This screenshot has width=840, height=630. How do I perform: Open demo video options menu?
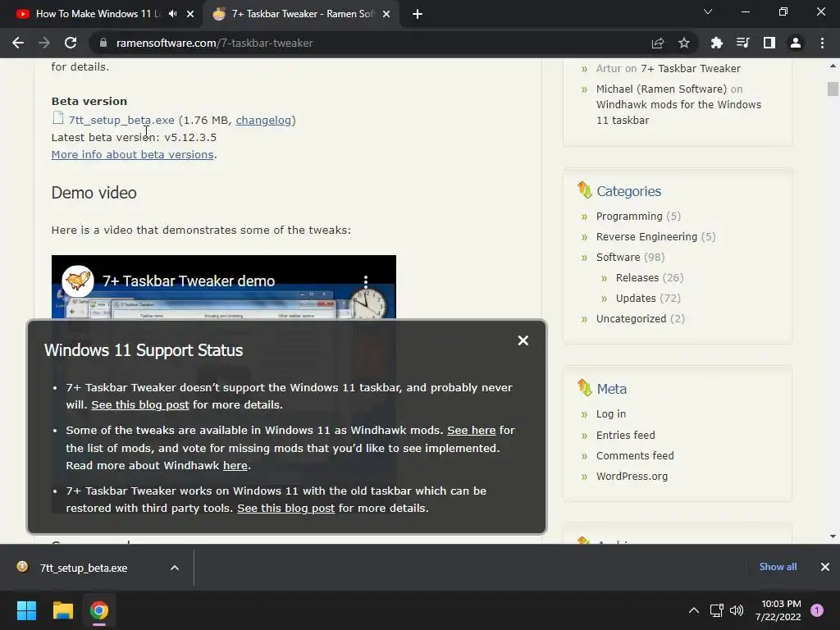(x=366, y=281)
